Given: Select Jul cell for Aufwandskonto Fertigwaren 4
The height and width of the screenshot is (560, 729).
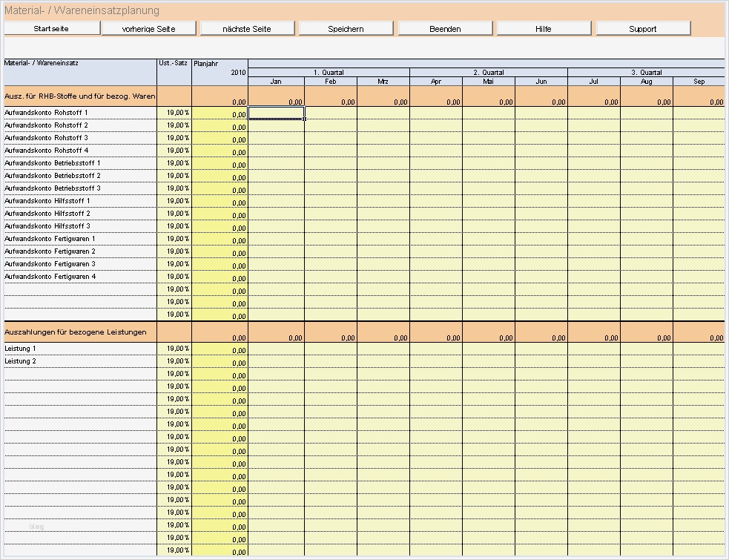Looking at the screenshot, I should click(594, 276).
